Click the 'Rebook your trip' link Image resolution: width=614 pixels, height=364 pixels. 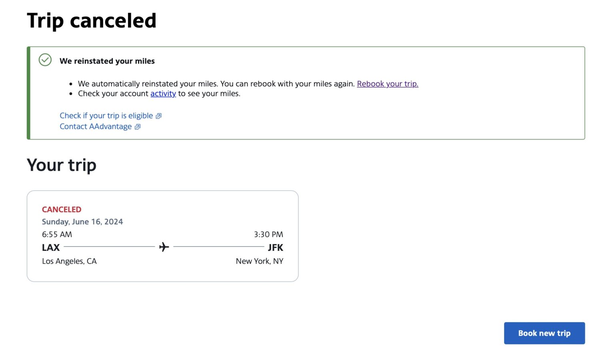387,84
